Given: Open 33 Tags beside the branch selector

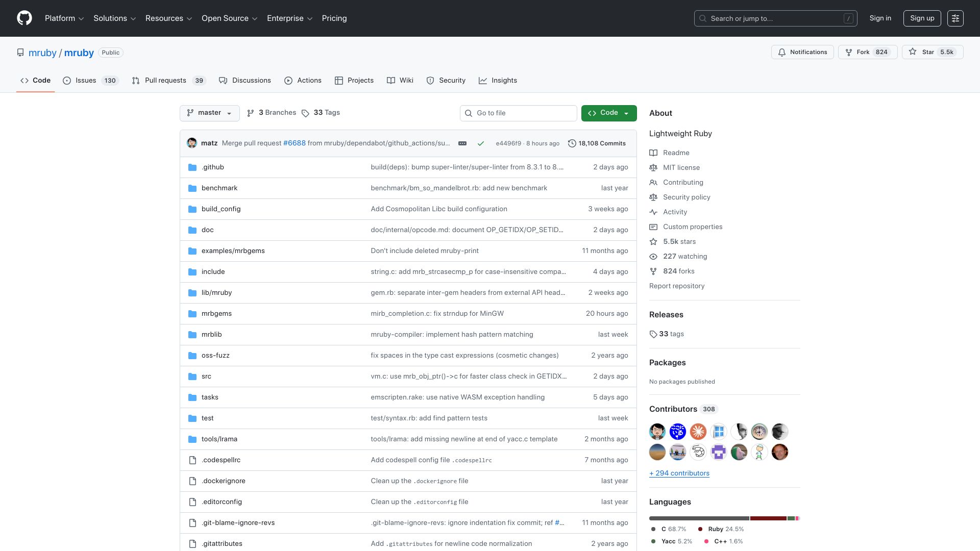Looking at the screenshot, I should pyautogui.click(x=321, y=113).
